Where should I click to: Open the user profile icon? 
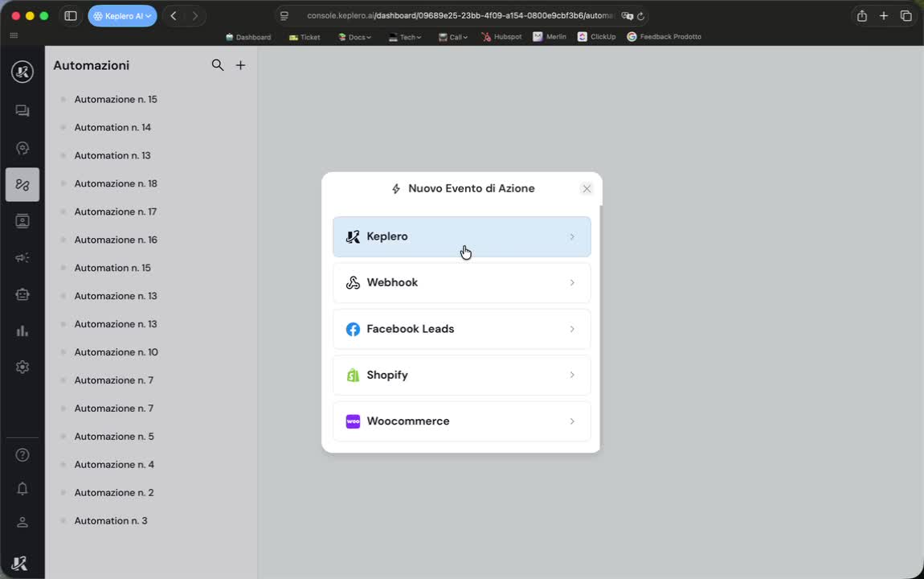pyautogui.click(x=22, y=523)
